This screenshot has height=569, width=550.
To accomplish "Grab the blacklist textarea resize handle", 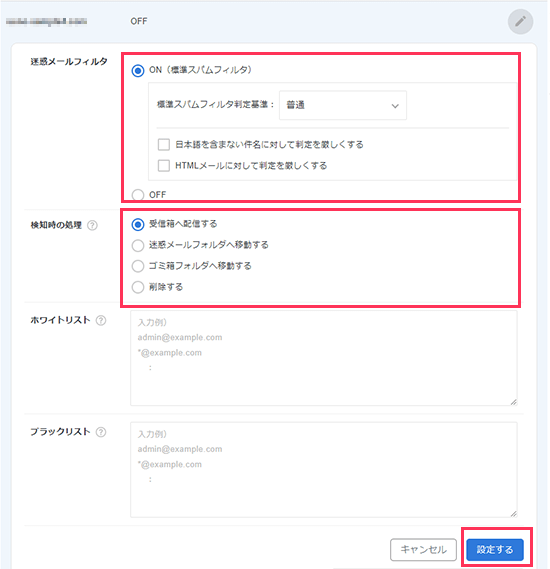I will 513,514.
